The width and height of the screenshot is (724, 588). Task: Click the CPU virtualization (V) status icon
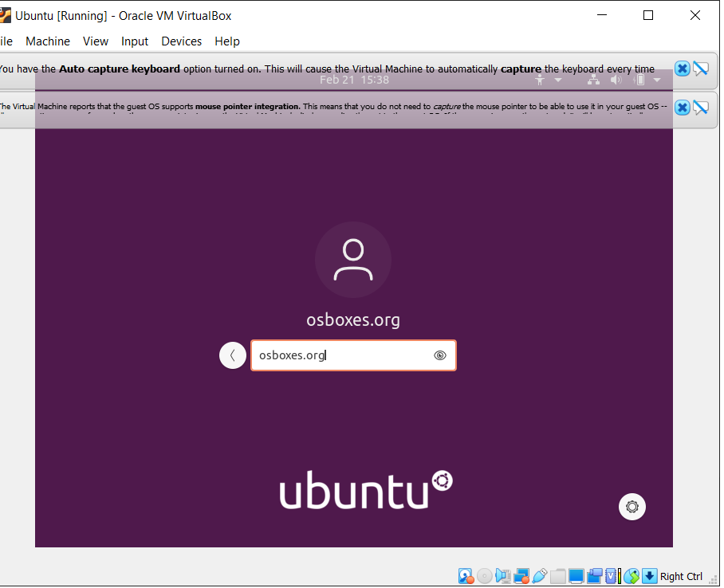point(612,576)
